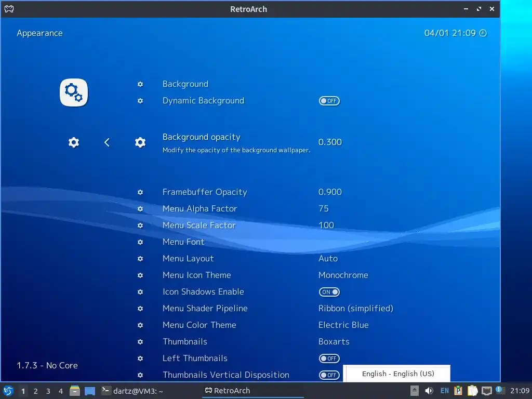Click gear icon next to Background entry
532x399 pixels.
tap(140, 84)
